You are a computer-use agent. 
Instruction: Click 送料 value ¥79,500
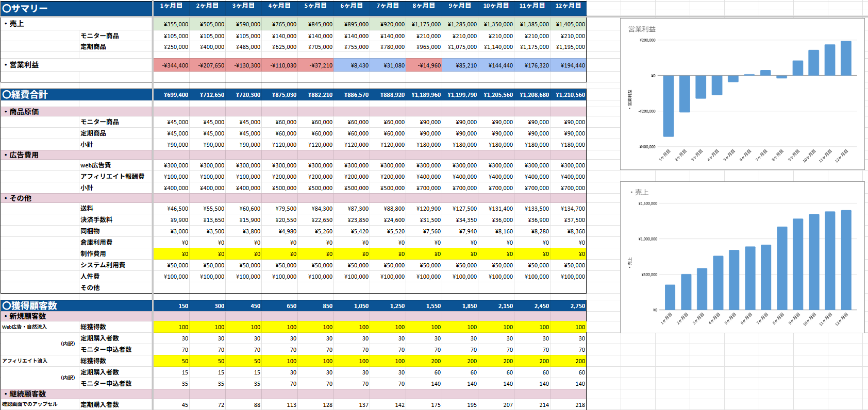coord(279,209)
